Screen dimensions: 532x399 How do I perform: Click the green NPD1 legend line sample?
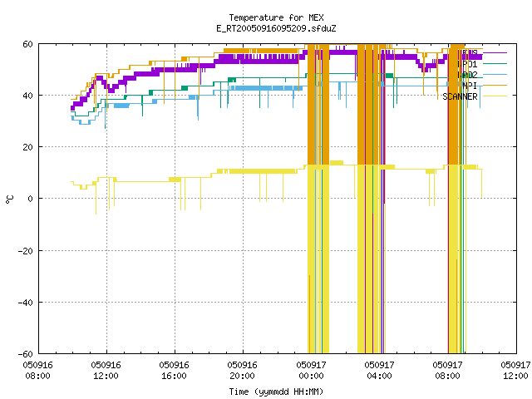[495, 64]
